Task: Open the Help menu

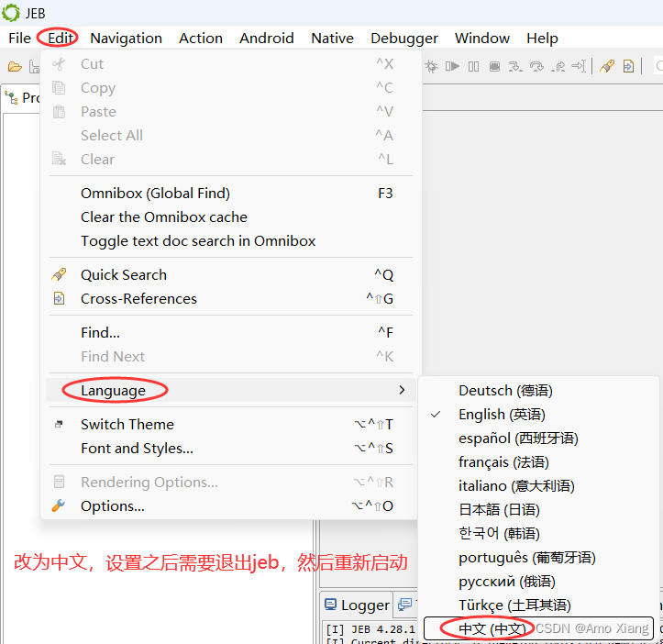Action: coord(542,39)
